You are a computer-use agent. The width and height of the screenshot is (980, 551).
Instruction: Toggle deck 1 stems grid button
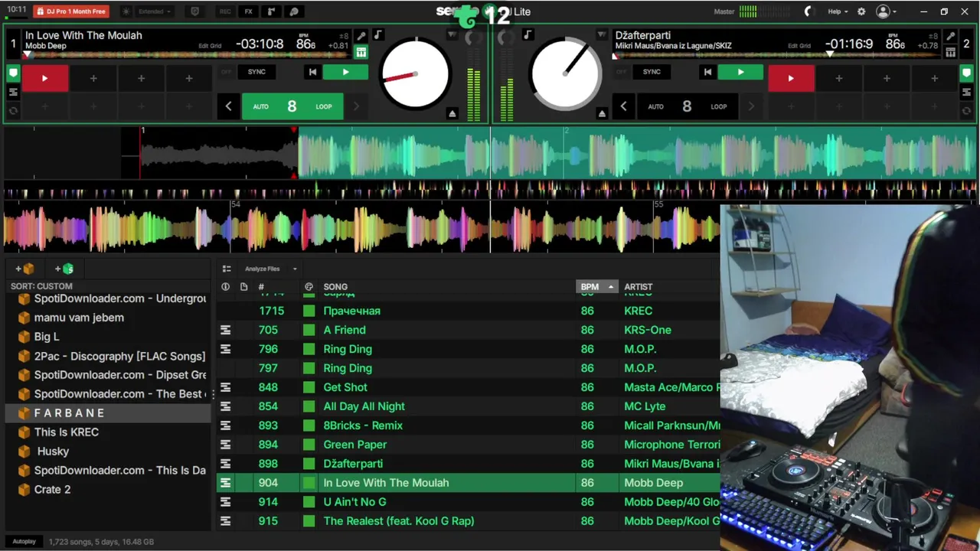[361, 52]
